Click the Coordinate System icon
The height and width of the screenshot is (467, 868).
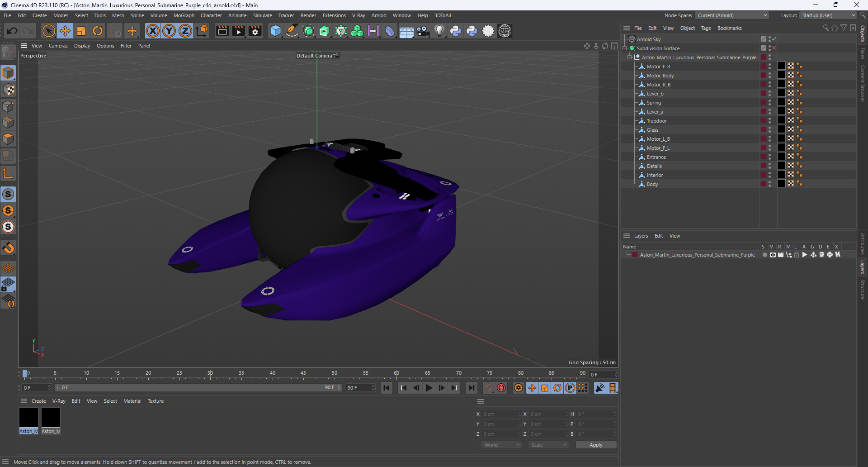coord(203,31)
